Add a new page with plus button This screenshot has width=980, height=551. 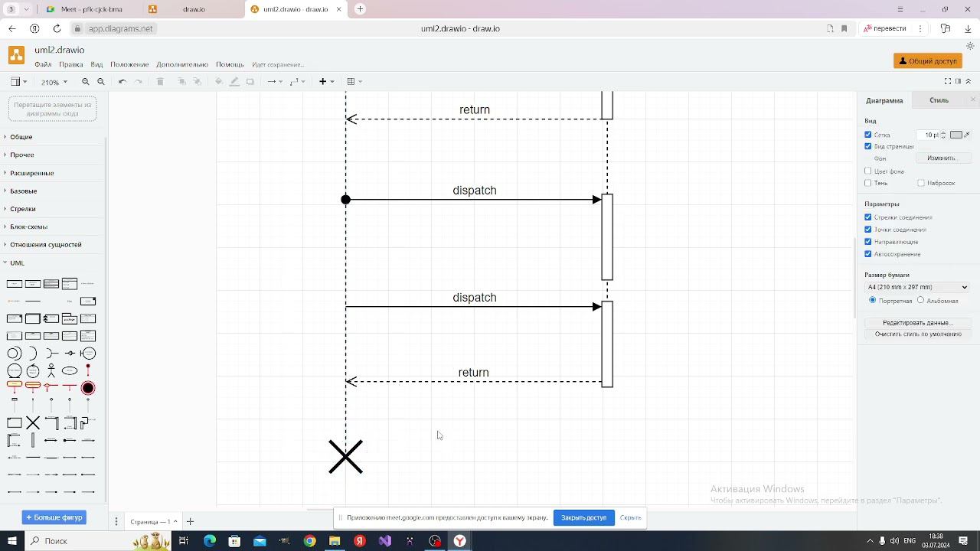click(190, 522)
